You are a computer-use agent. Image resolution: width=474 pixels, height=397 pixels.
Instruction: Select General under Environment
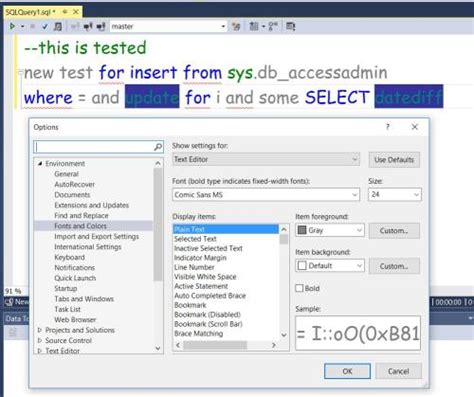click(x=66, y=174)
